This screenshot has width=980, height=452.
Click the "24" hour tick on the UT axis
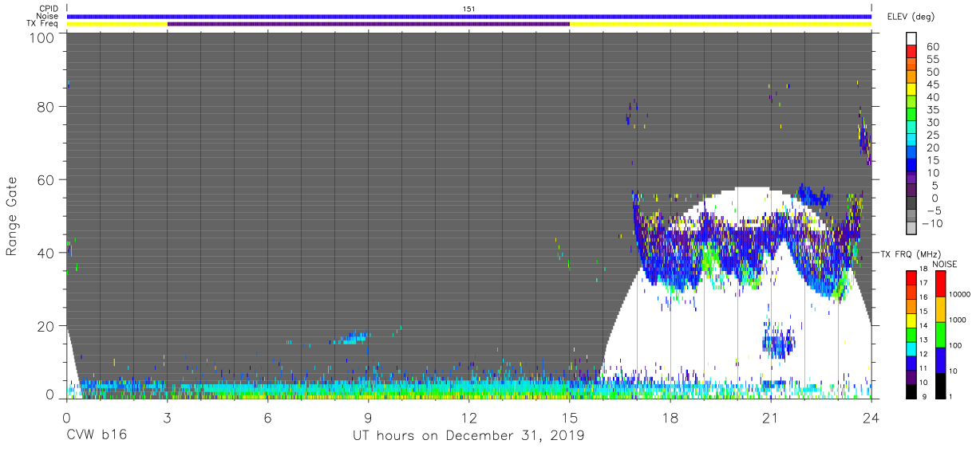coord(871,417)
